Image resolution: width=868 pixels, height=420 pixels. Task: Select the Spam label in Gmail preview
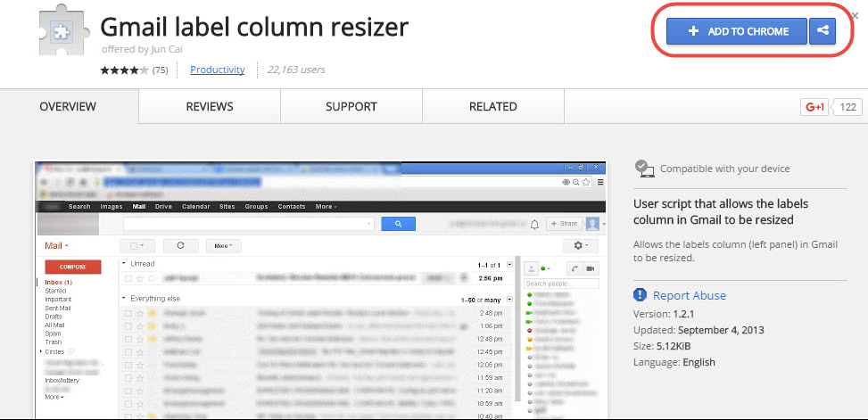point(54,334)
